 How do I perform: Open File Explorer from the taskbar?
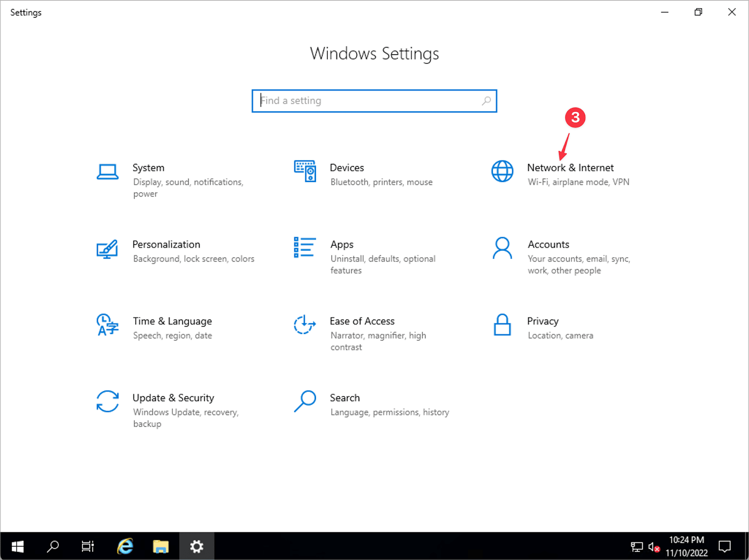(x=161, y=546)
